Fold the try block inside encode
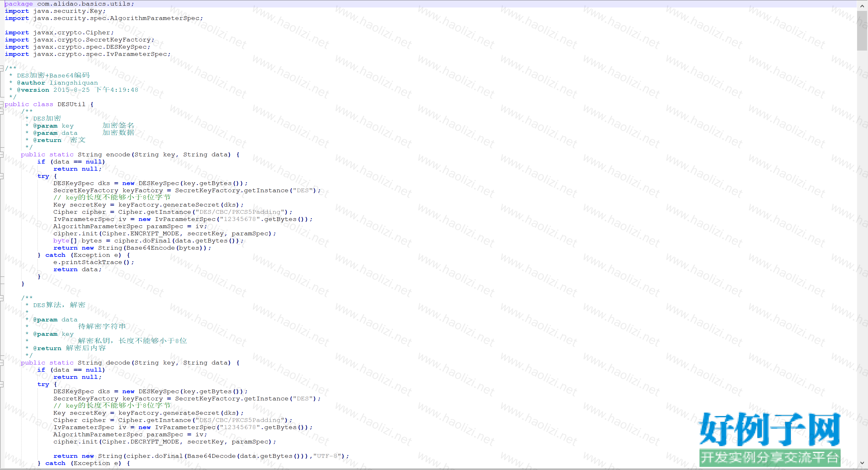The width and height of the screenshot is (868, 470). coord(2,176)
